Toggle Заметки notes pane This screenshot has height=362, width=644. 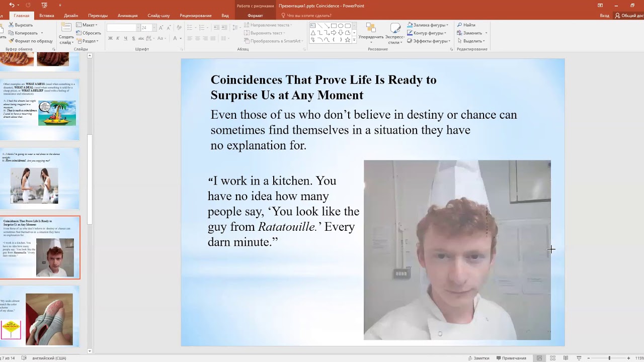pos(478,358)
